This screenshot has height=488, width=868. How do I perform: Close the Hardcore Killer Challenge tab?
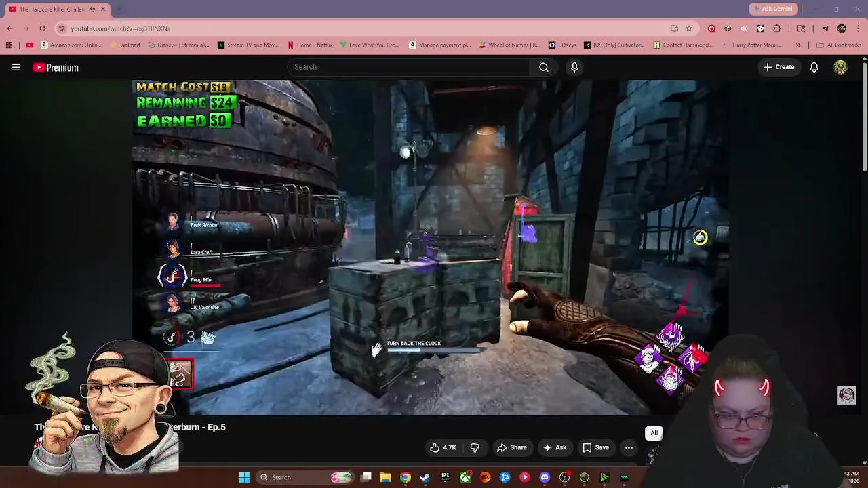[x=103, y=9]
